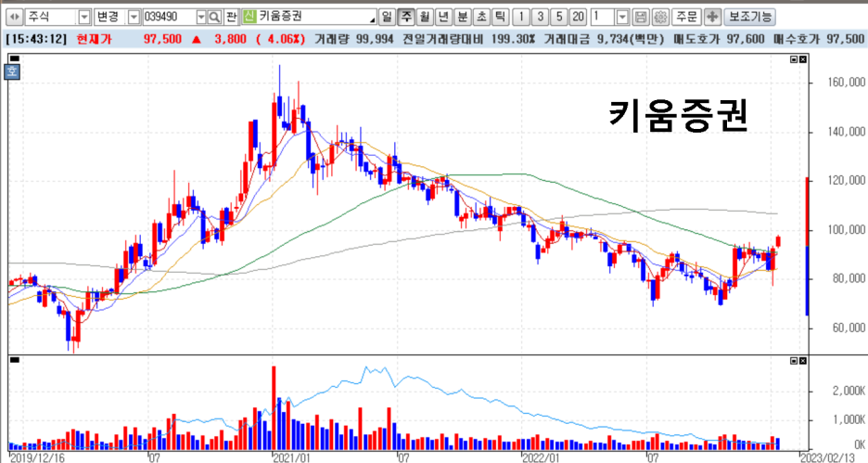
Task: Maximize the price chart pane icon
Action: click(794, 59)
